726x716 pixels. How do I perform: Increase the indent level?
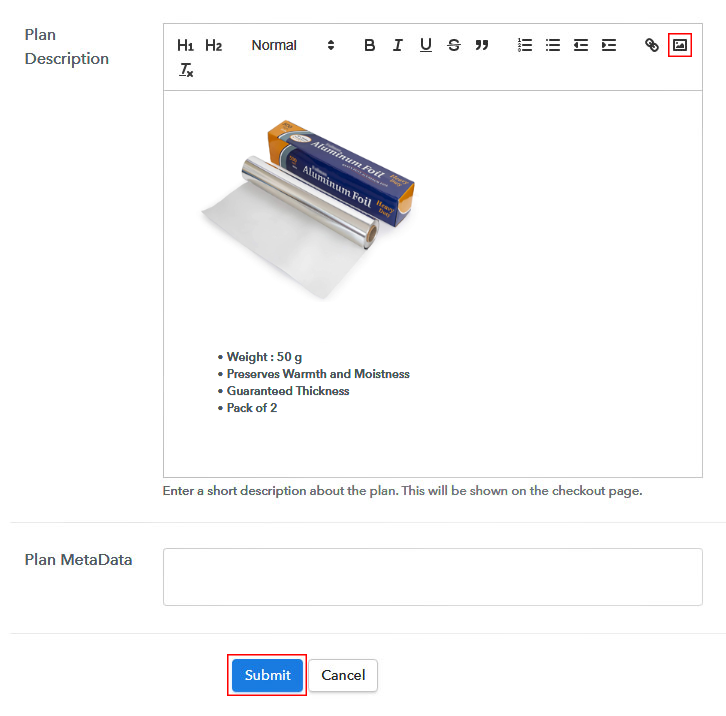pos(609,45)
